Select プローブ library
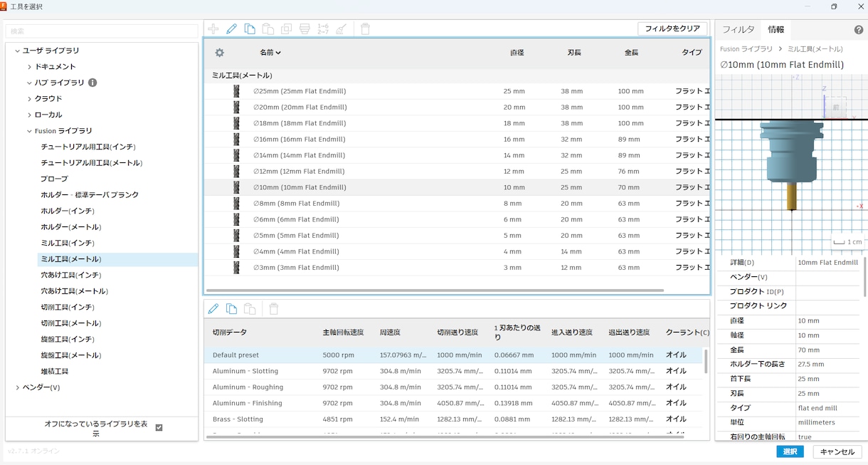 (55, 179)
